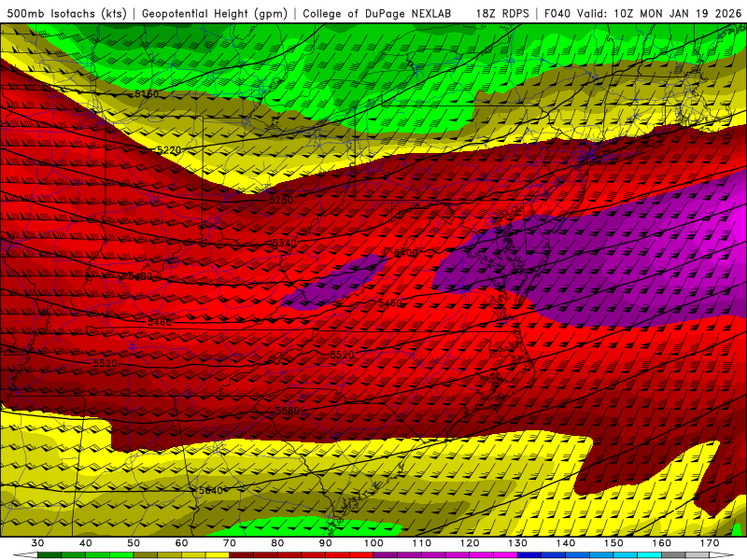Click the 70 value on the color scale

(x=230, y=543)
